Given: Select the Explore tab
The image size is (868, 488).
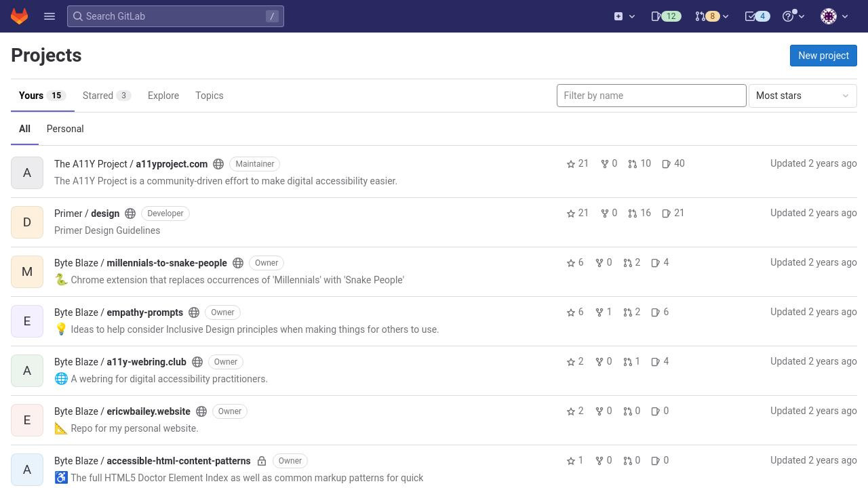Looking at the screenshot, I should pyautogui.click(x=163, y=96).
